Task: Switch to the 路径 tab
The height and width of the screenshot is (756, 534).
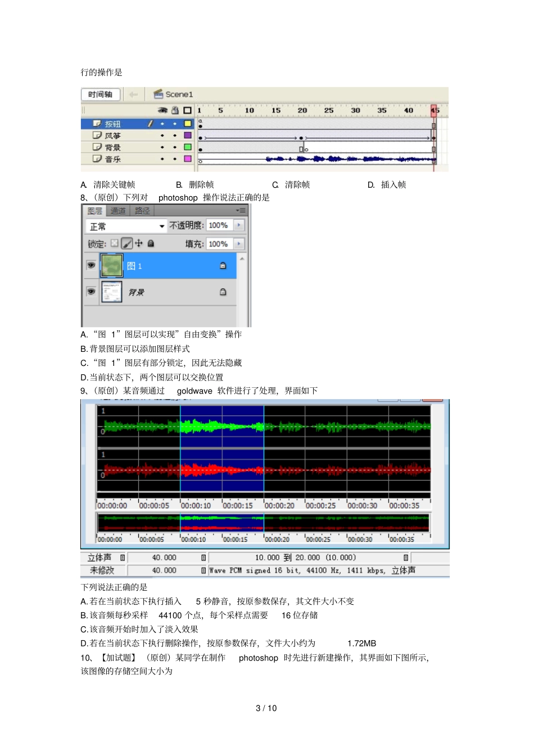Action: tap(142, 211)
